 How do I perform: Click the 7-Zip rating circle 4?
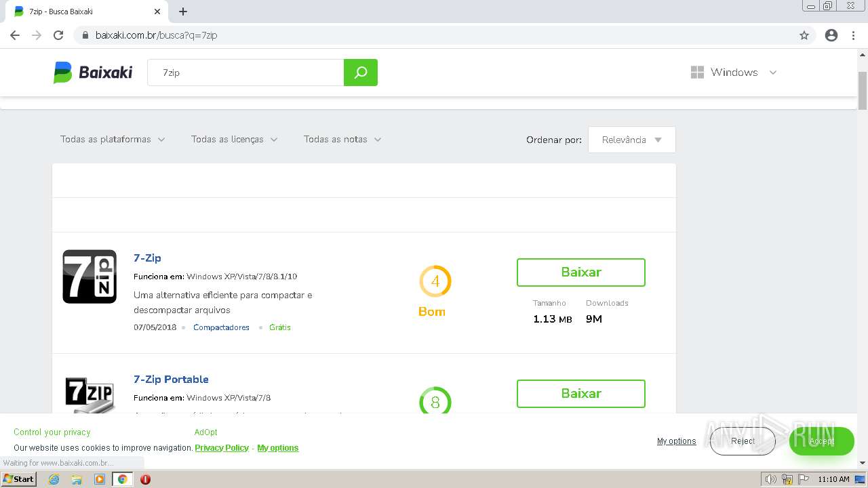tap(435, 281)
